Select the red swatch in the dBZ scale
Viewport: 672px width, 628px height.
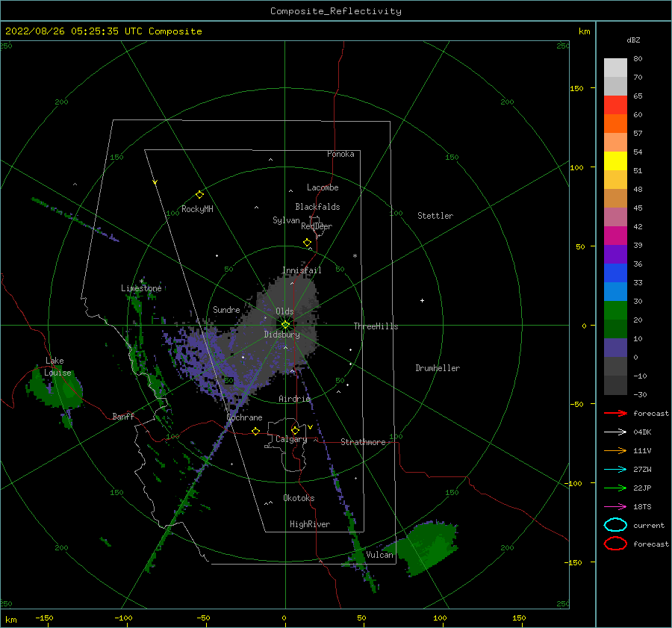click(x=615, y=105)
